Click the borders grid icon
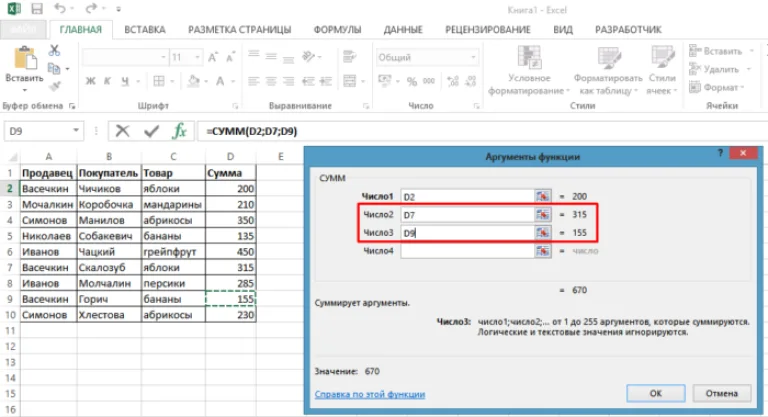This screenshot has width=768, height=417. click(159, 81)
